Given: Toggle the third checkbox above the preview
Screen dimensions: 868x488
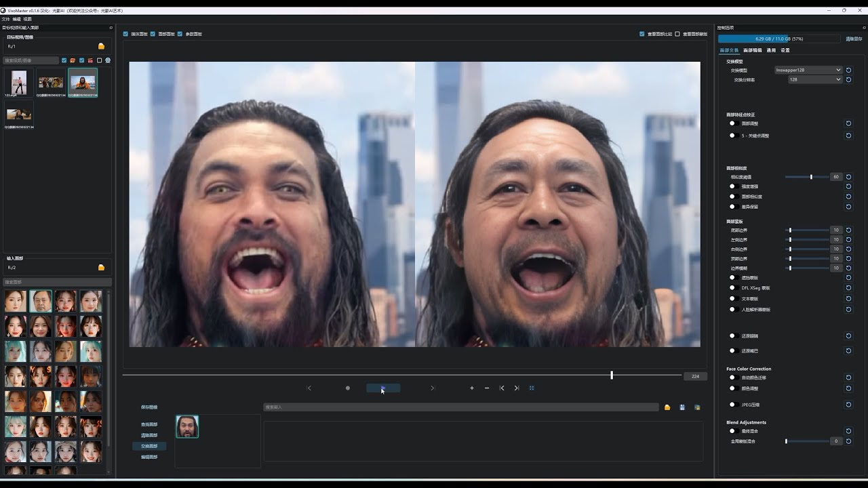Looking at the screenshot, I should 180,34.
